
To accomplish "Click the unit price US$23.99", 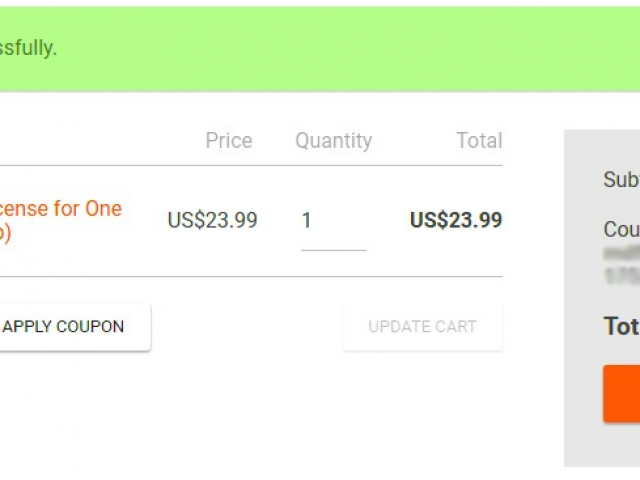I will click(212, 220).
